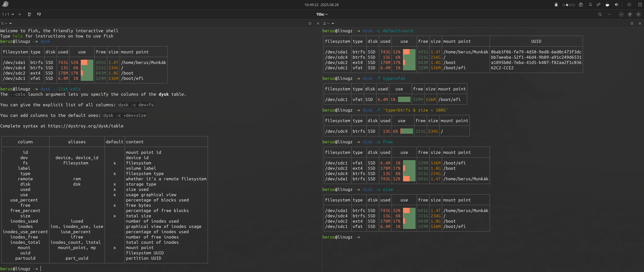Viewport: 644px width, 272px height.
Task: Restore the Tilix window size
Action: pos(630,14)
